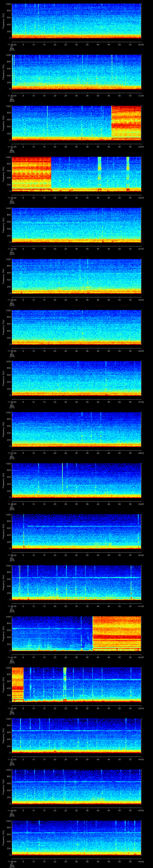Click the '11:38:00' start time label
Screen dimensions: 153x868
coord(12,504)
